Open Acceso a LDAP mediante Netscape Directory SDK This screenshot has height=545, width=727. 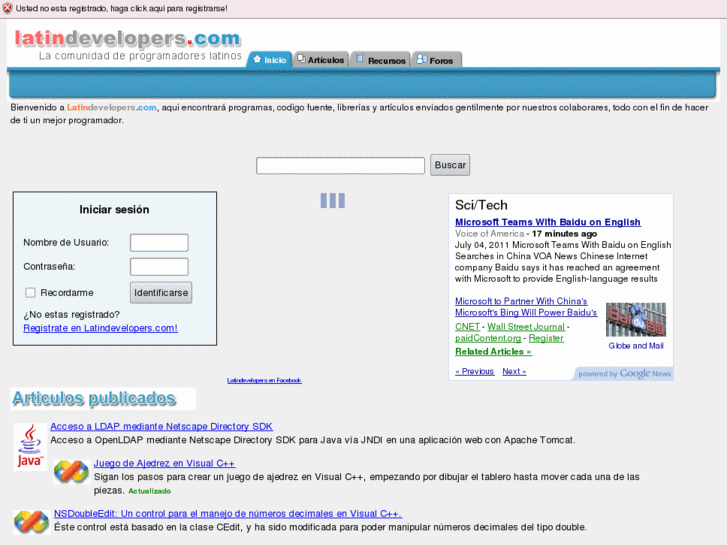161,426
